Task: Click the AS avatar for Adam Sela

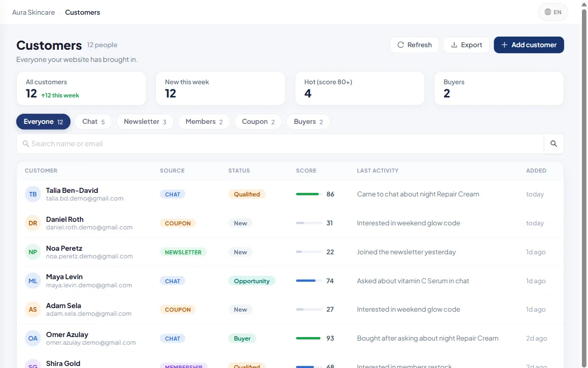Action: click(32, 310)
